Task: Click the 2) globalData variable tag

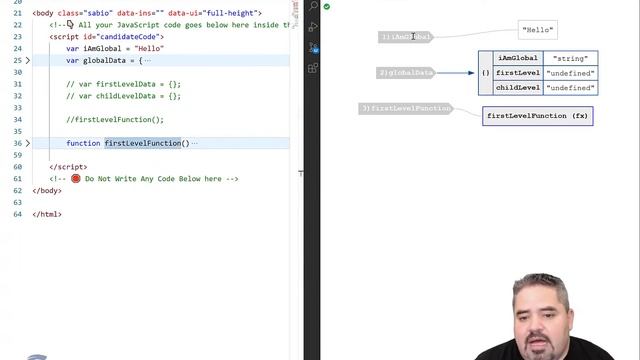Action: [x=406, y=73]
